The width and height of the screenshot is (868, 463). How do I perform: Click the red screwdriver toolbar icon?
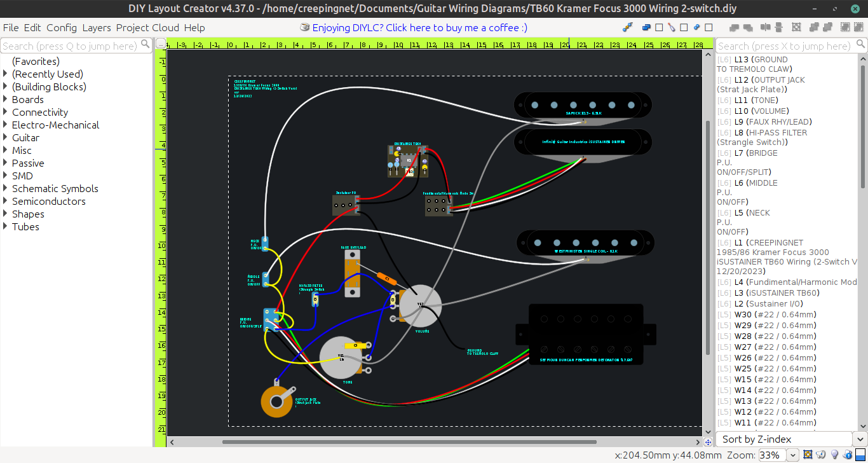(x=671, y=27)
